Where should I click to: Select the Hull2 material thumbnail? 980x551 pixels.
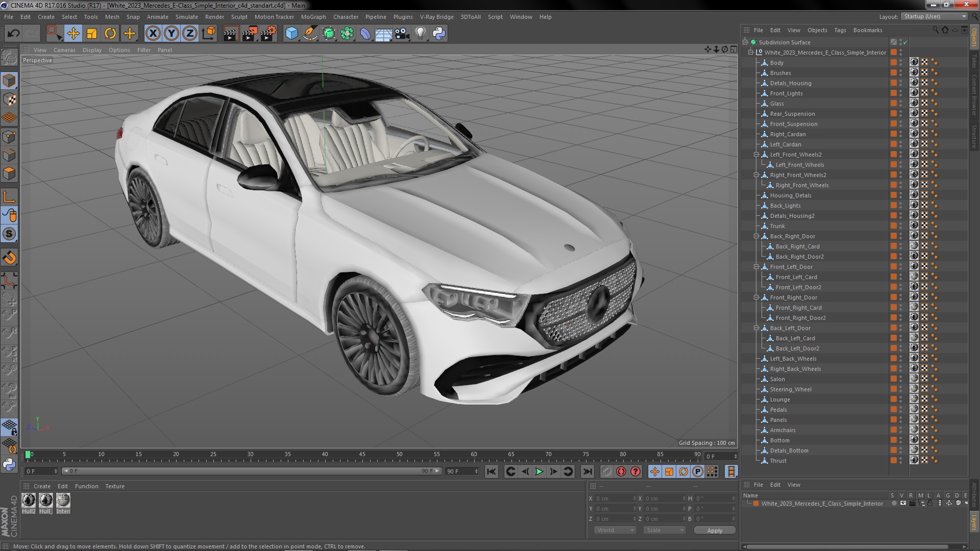pos(29,503)
